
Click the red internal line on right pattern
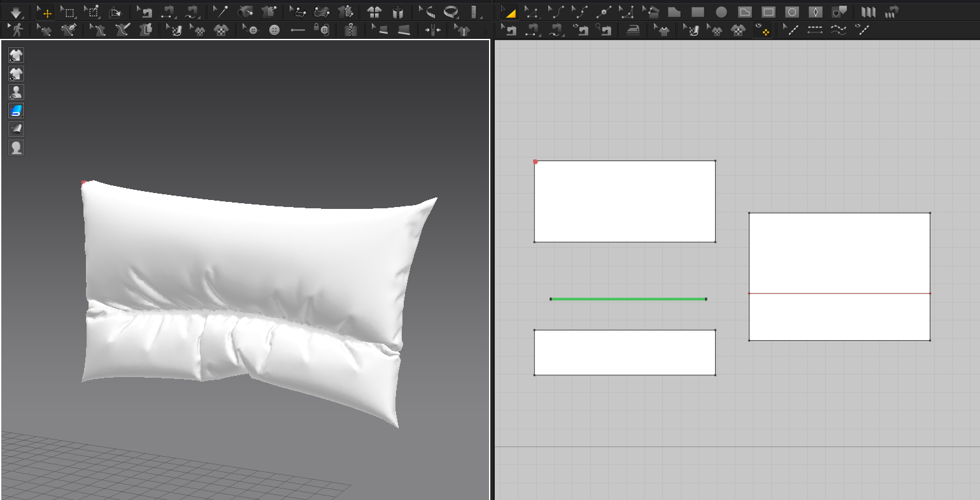839,294
